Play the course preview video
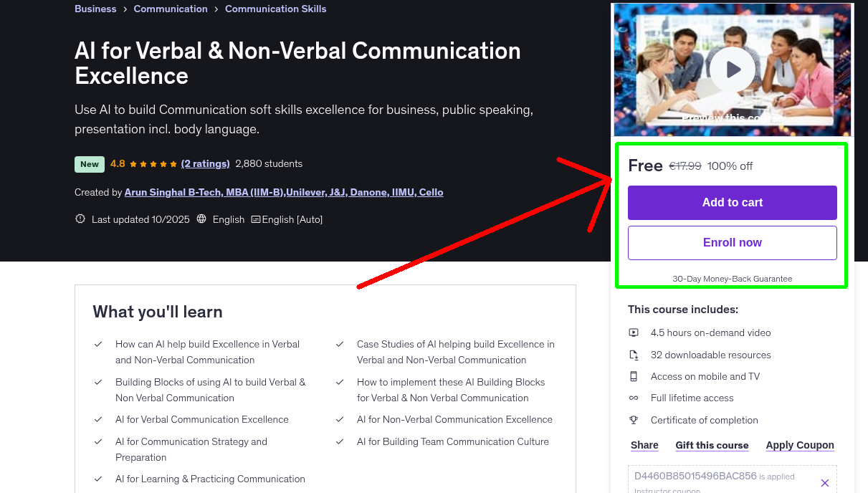 click(x=732, y=70)
